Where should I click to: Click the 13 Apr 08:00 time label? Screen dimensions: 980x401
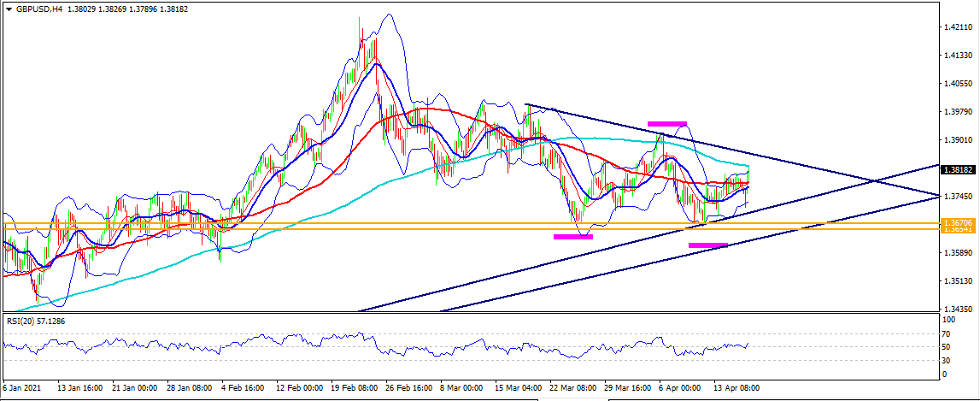click(x=737, y=388)
